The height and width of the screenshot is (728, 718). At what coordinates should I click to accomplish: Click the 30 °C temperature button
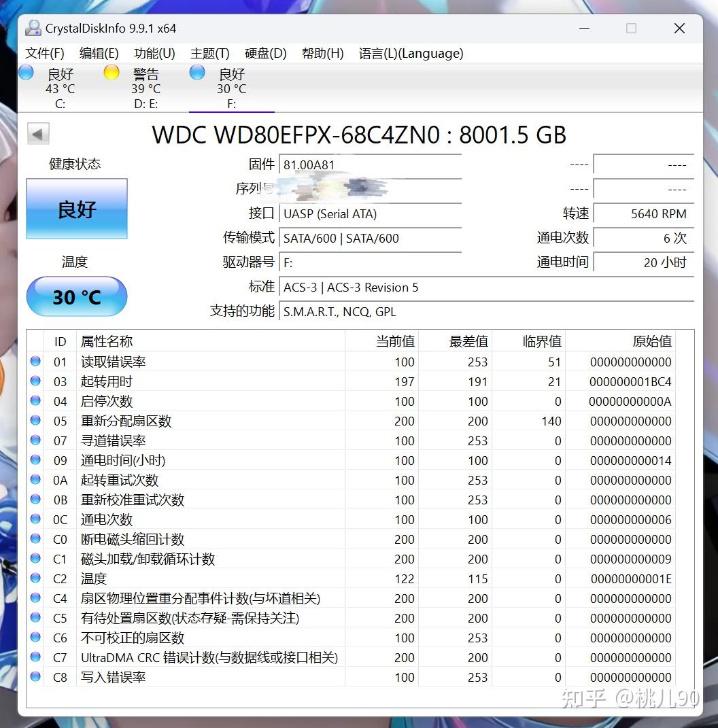(x=77, y=296)
